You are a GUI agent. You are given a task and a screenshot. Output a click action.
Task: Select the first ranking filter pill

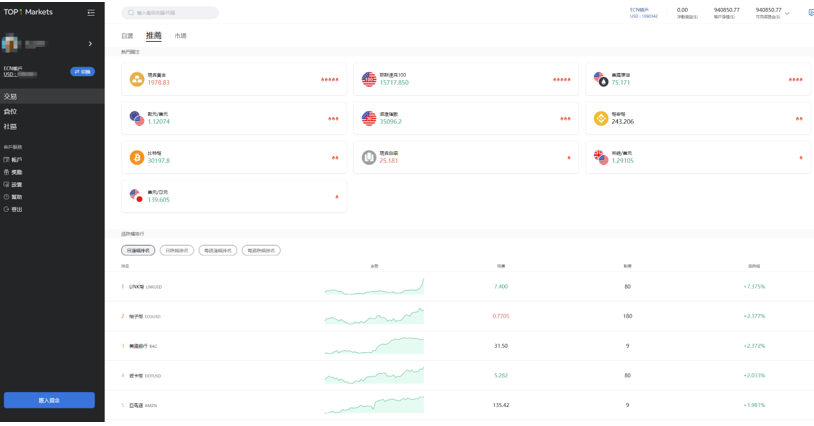click(138, 250)
